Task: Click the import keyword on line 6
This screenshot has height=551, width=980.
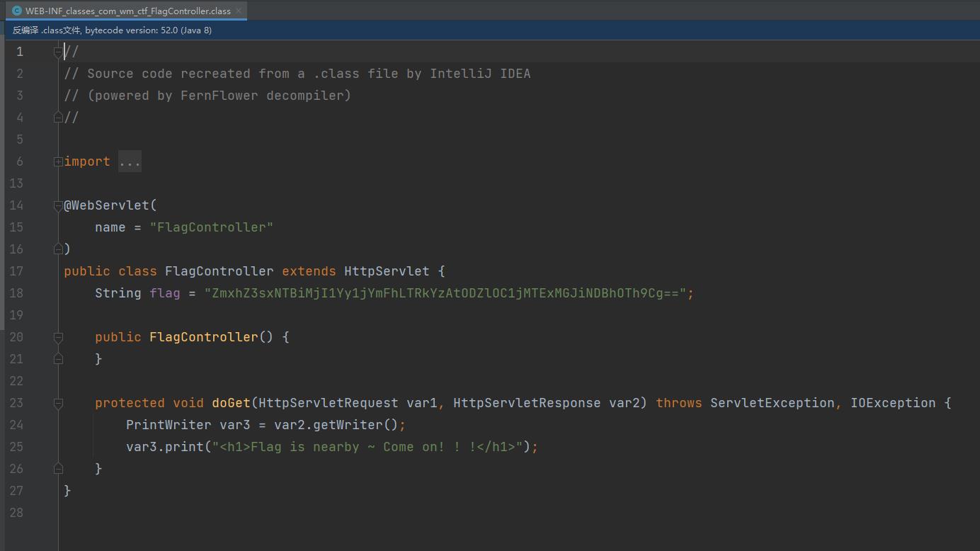Action: coord(87,161)
